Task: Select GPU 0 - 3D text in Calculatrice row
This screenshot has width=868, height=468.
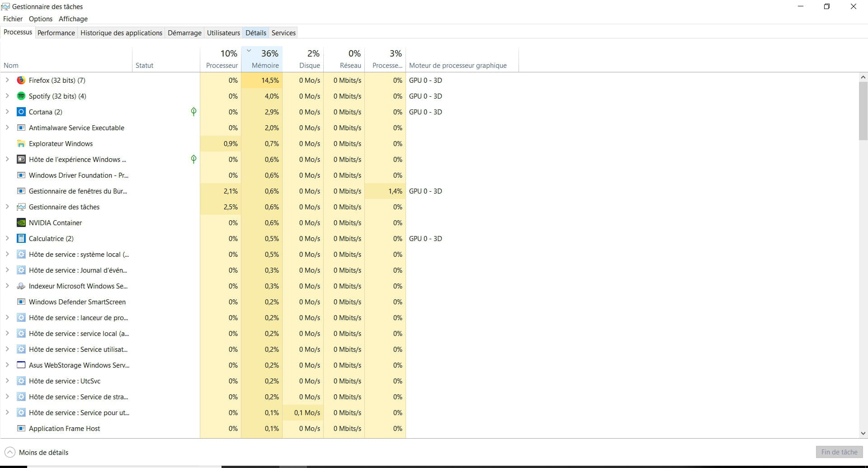Action: point(425,239)
